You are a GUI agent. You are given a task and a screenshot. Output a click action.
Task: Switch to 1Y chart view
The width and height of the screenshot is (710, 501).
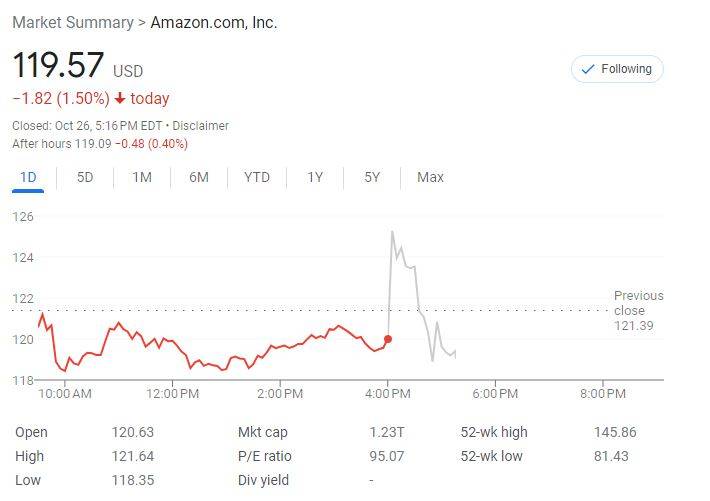coord(315,177)
